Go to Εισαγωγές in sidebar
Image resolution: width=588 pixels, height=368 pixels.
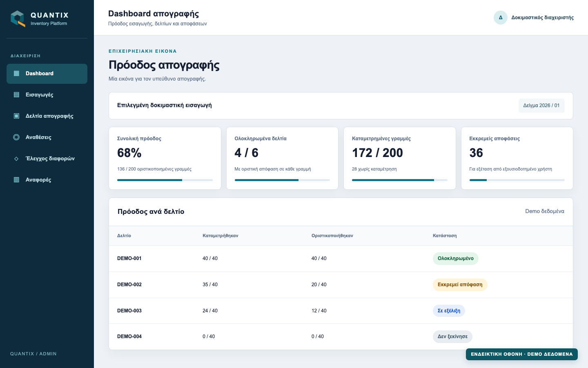point(47,95)
